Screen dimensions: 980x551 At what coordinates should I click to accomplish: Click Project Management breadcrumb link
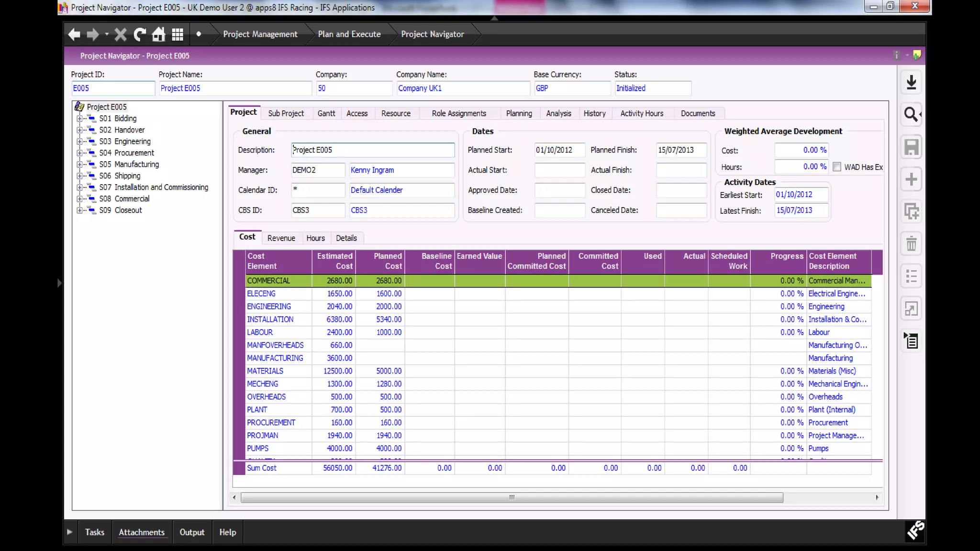point(260,34)
